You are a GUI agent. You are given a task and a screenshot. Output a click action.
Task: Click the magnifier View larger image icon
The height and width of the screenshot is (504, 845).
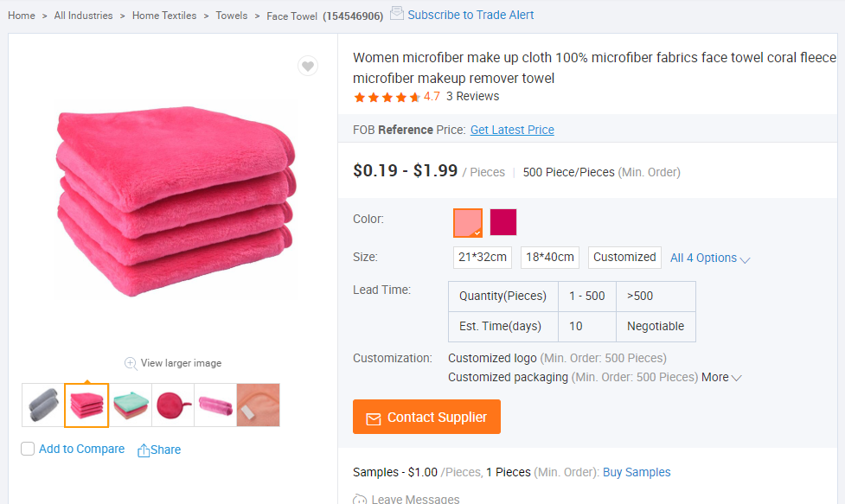tap(131, 363)
